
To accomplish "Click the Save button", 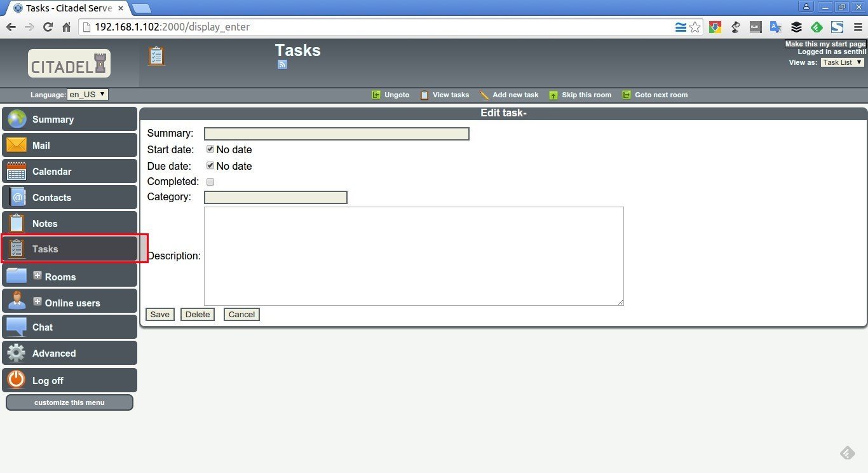I will pyautogui.click(x=160, y=314).
